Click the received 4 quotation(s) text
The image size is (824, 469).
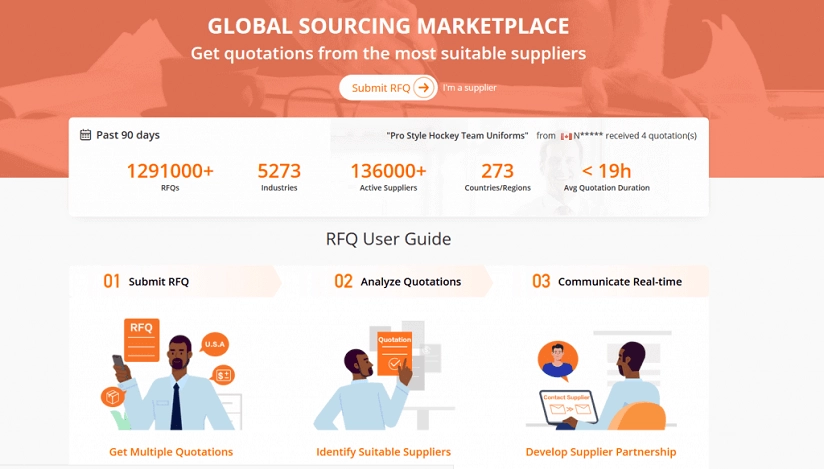(651, 136)
